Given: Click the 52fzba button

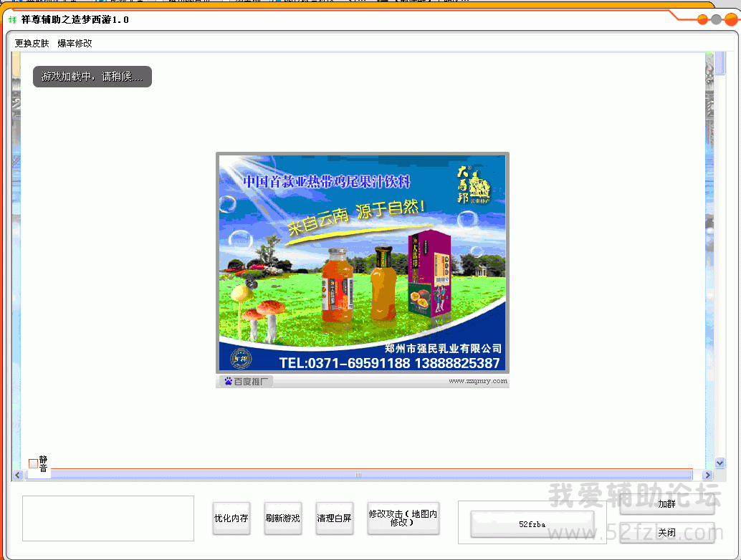Looking at the screenshot, I should [532, 524].
